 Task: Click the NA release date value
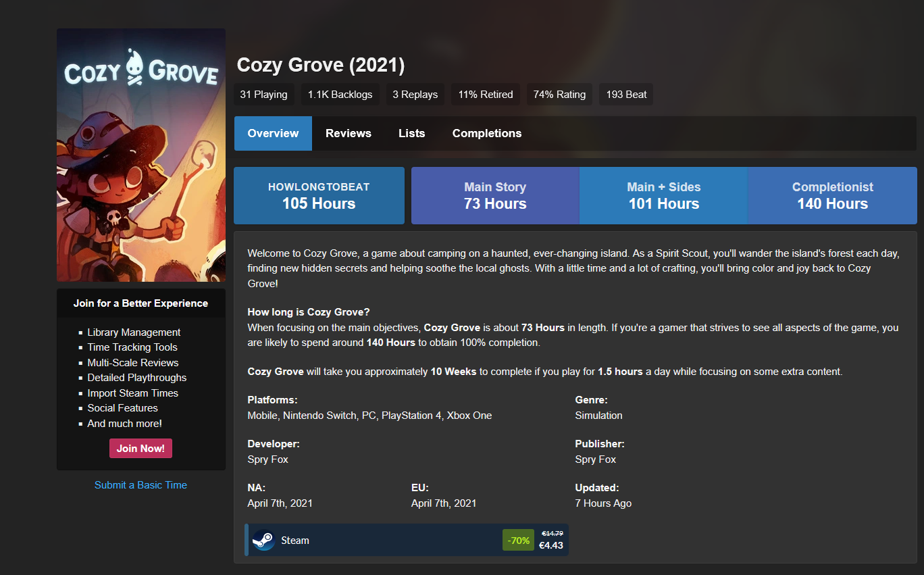[x=280, y=503]
